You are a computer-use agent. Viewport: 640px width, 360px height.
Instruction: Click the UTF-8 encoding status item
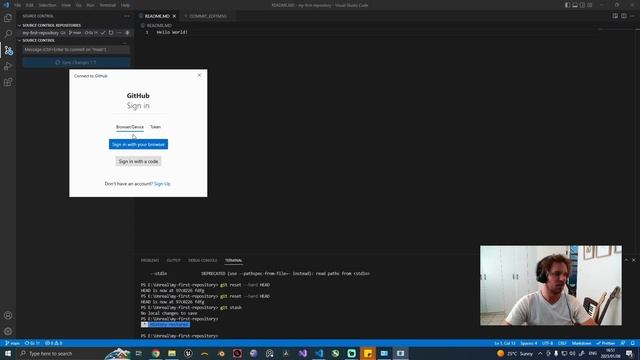pos(547,343)
